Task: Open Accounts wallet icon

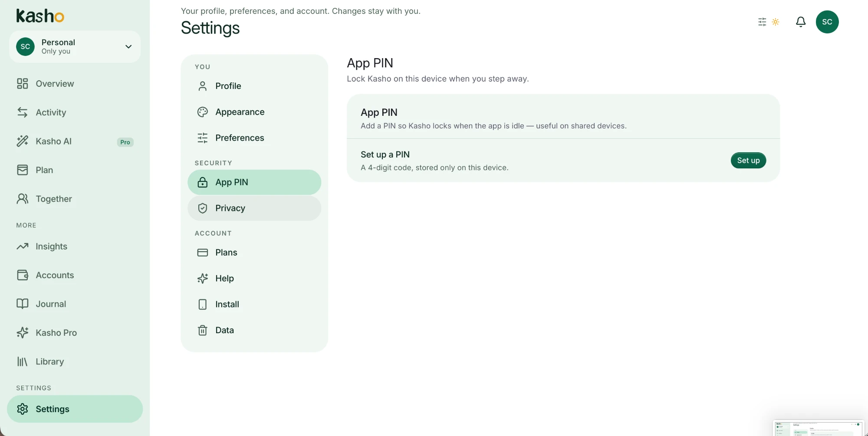Action: (22, 275)
